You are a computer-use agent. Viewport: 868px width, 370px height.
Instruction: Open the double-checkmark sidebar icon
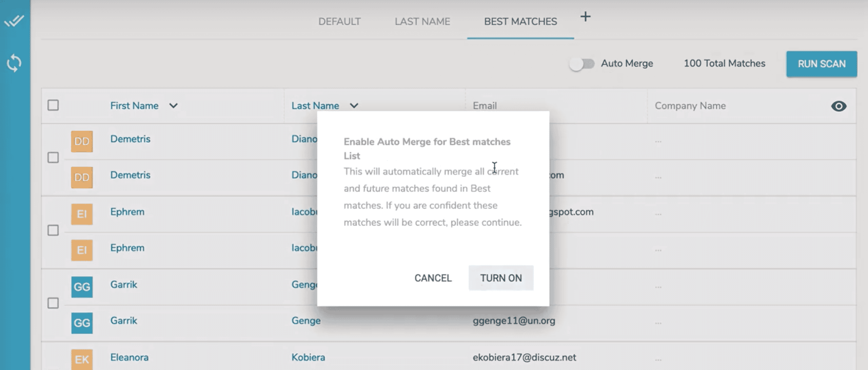(14, 21)
